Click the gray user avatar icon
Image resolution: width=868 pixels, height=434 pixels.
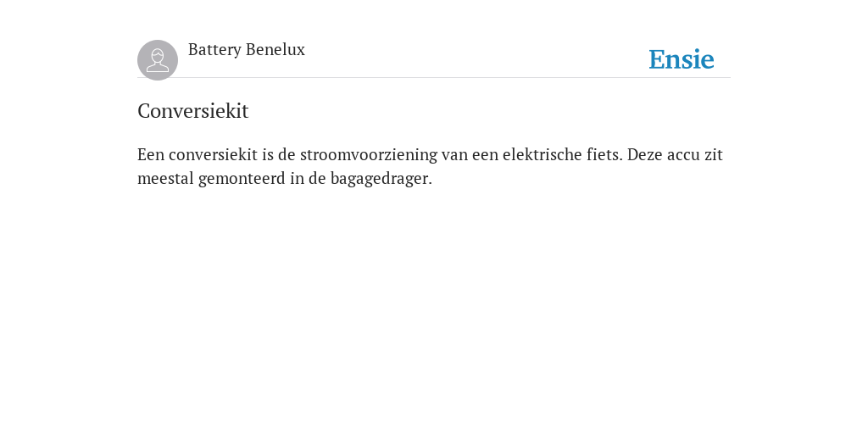(x=158, y=60)
